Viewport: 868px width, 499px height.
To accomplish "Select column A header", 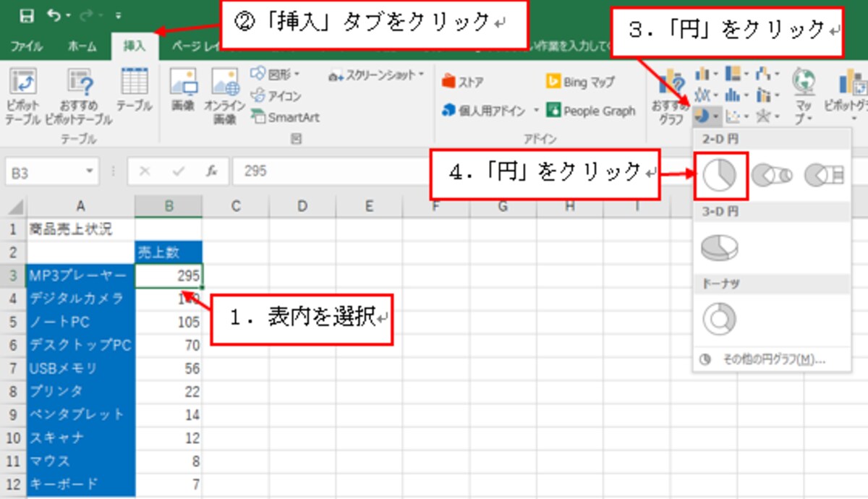I will 80,207.
